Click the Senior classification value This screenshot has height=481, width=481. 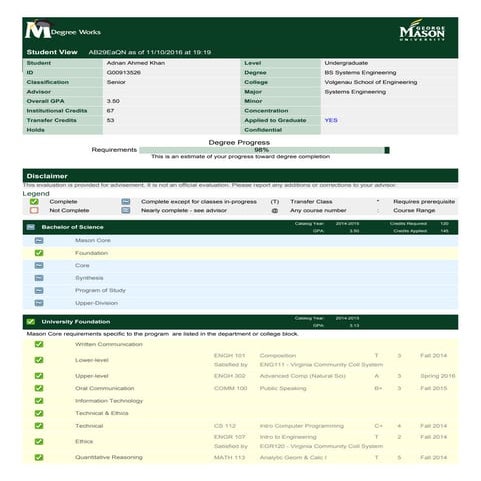click(116, 82)
